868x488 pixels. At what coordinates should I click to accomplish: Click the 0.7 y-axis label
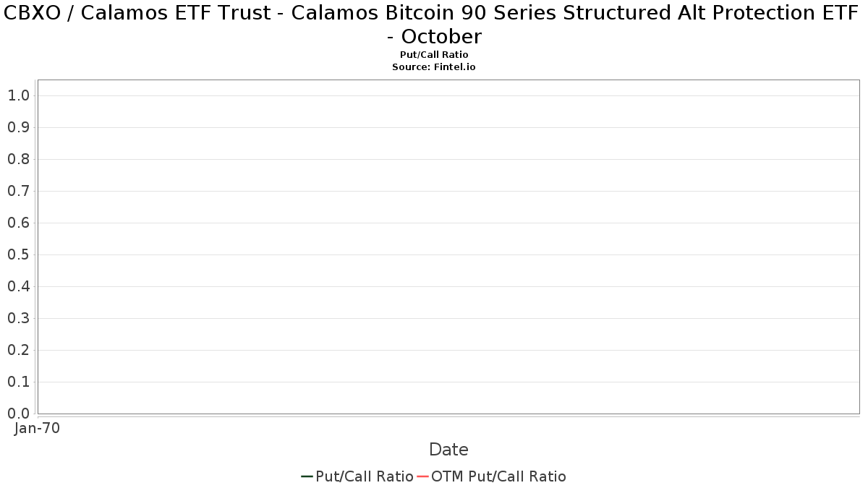(18, 191)
